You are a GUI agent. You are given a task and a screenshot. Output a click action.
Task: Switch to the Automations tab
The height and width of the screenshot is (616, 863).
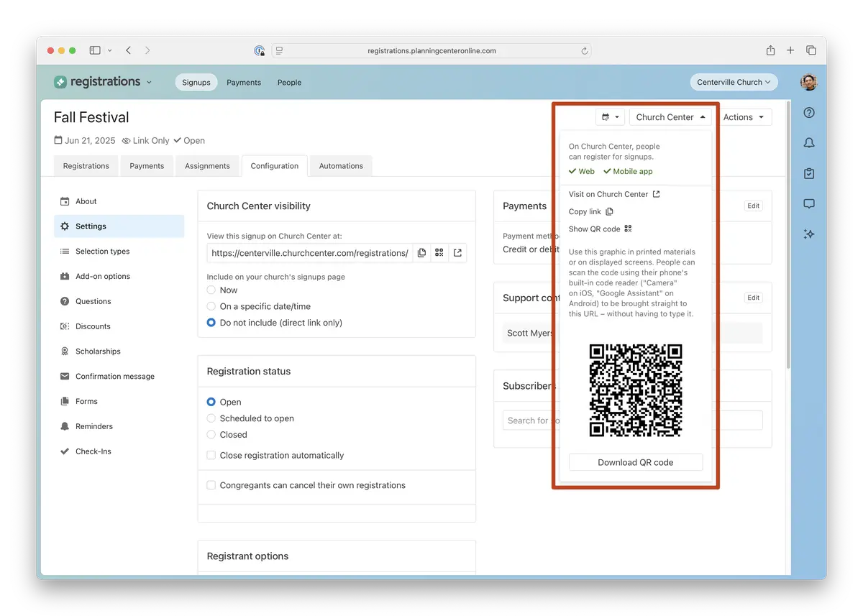click(341, 166)
